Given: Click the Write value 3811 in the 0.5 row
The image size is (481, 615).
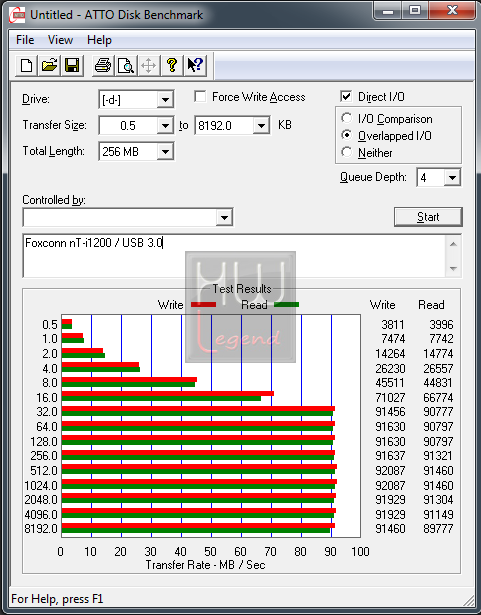Looking at the screenshot, I should click(x=393, y=325).
